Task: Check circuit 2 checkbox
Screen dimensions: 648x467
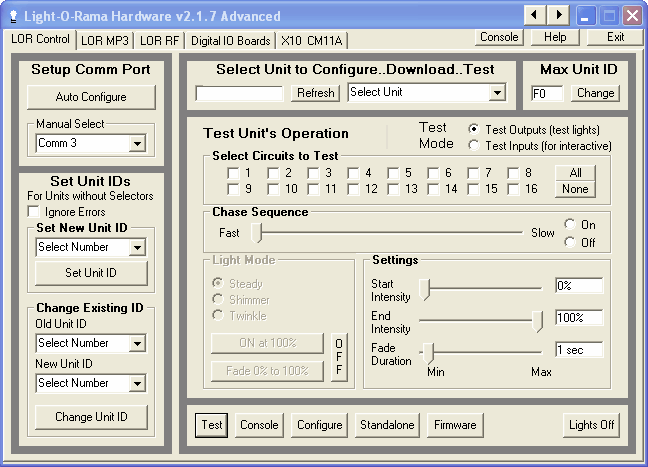Action: pyautogui.click(x=273, y=173)
